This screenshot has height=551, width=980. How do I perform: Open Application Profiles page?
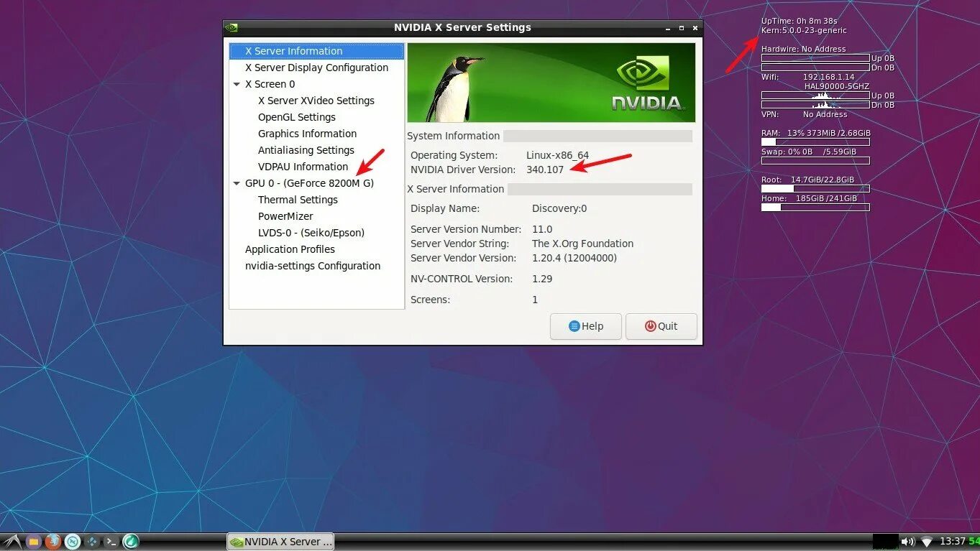coord(290,249)
